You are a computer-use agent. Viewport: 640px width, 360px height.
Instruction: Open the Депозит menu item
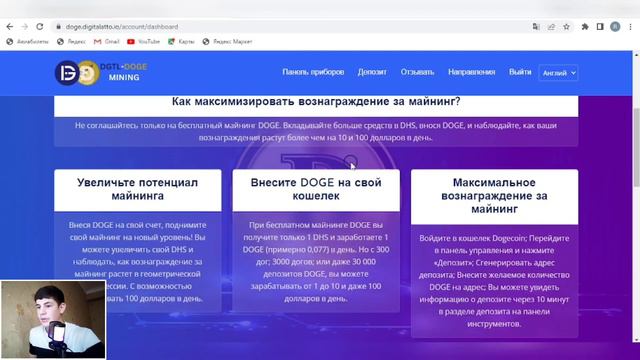coord(372,72)
